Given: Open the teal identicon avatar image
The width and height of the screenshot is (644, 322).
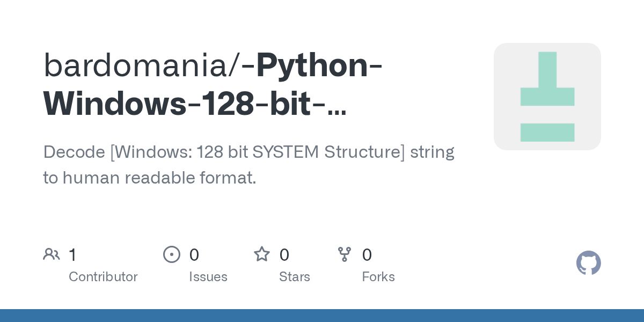Looking at the screenshot, I should click(x=547, y=97).
